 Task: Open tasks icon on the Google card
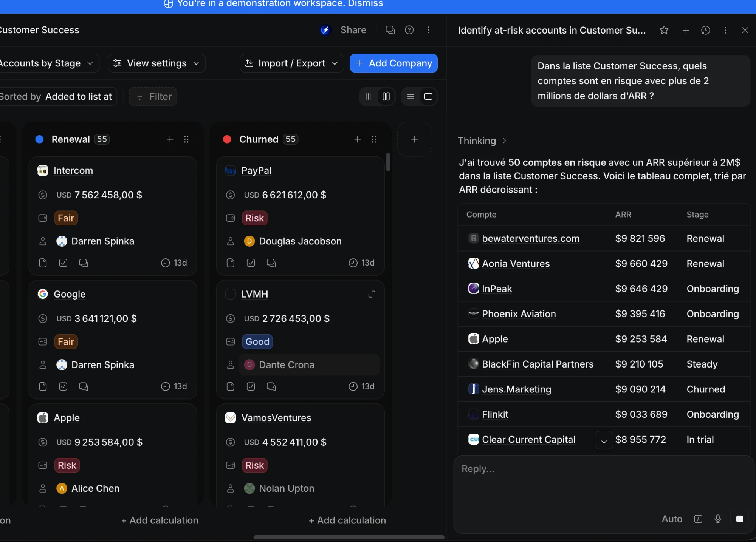pyautogui.click(x=63, y=386)
